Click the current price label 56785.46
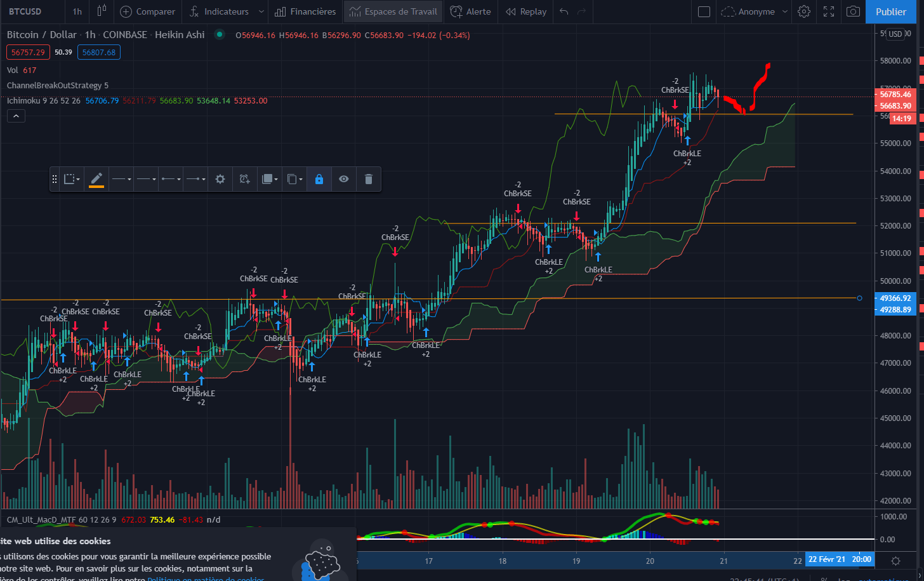Viewport: 924px width, 581px height. tap(895, 95)
